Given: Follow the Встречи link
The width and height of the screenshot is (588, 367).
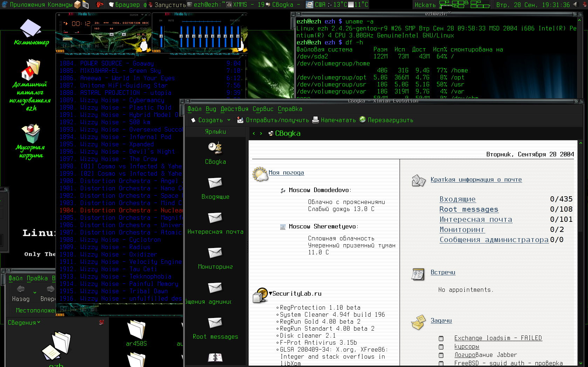Looking at the screenshot, I should (443, 272).
